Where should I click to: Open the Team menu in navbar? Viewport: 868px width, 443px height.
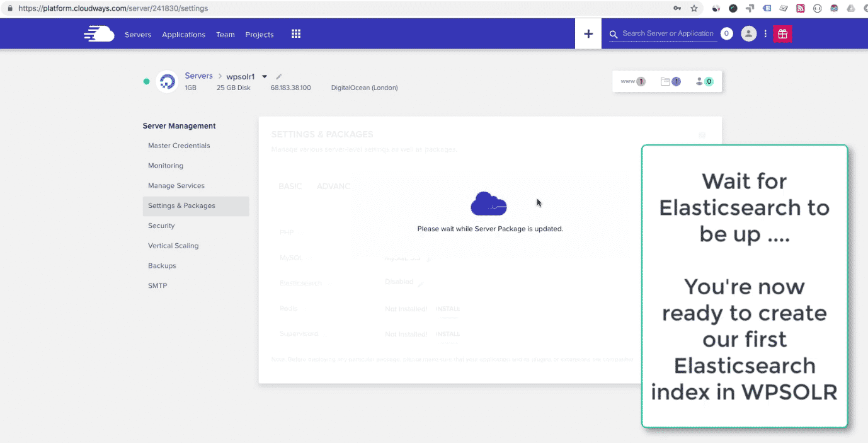coord(226,35)
